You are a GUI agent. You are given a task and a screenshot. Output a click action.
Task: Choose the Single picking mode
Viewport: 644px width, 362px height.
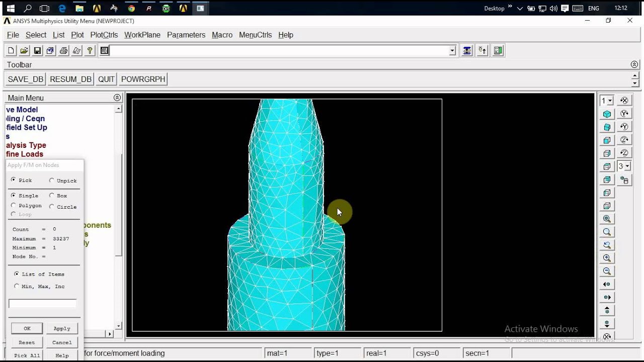click(x=13, y=196)
